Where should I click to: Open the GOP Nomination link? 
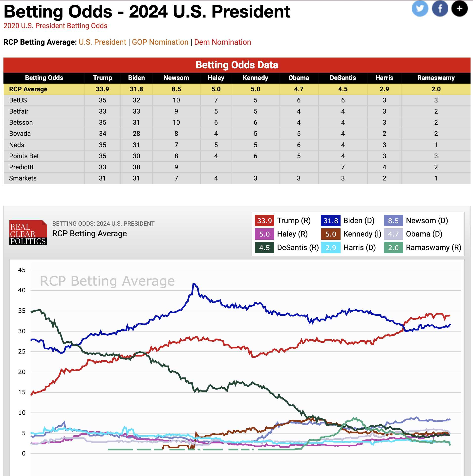point(160,42)
